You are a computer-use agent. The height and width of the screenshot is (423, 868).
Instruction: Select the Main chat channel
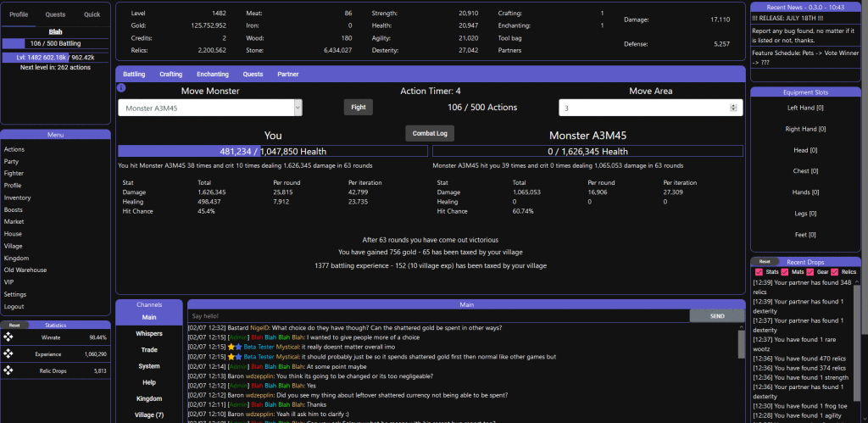tap(149, 317)
